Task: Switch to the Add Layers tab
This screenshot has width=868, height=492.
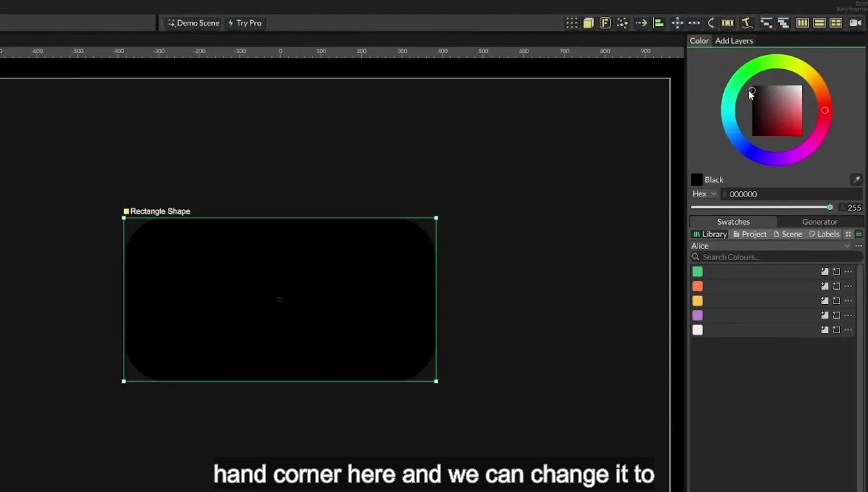Action: point(734,41)
